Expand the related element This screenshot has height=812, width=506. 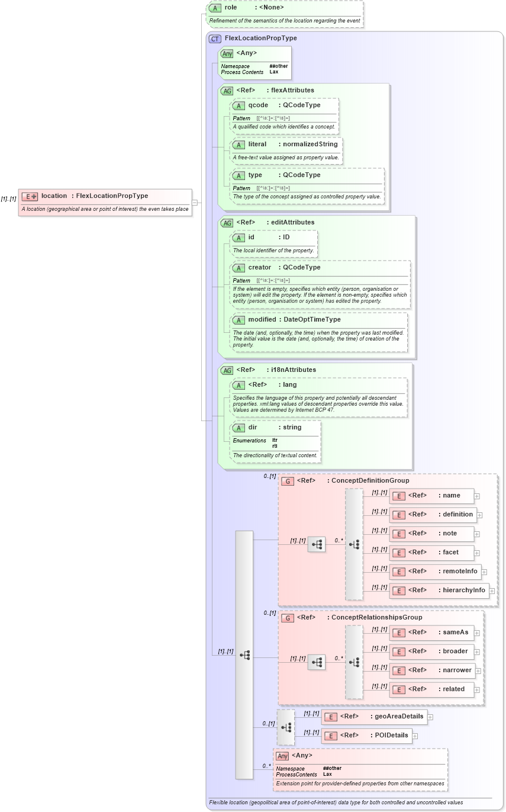[x=477, y=690]
